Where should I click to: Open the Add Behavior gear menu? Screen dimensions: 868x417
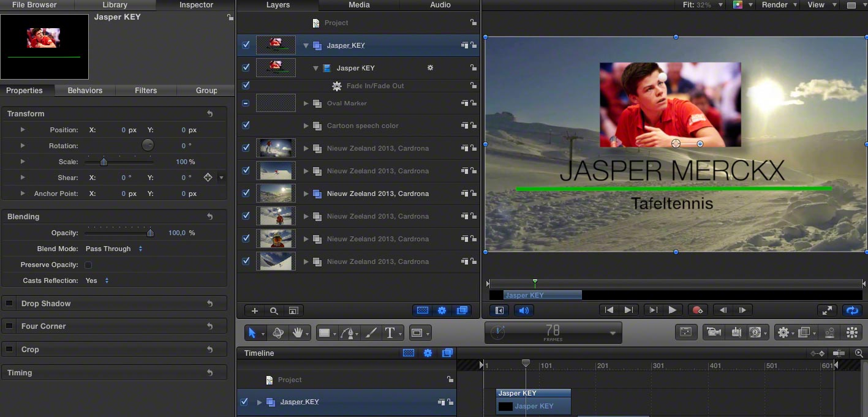783,332
